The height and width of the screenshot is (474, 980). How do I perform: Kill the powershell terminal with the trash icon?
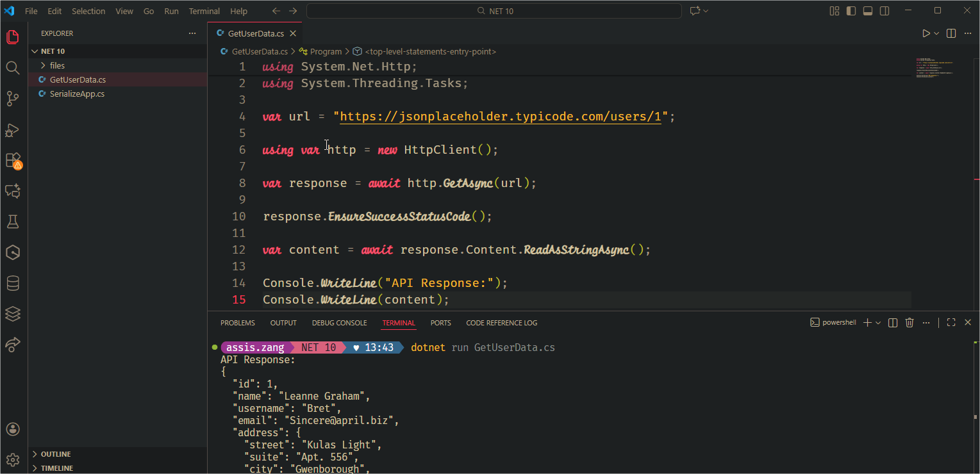(x=909, y=322)
